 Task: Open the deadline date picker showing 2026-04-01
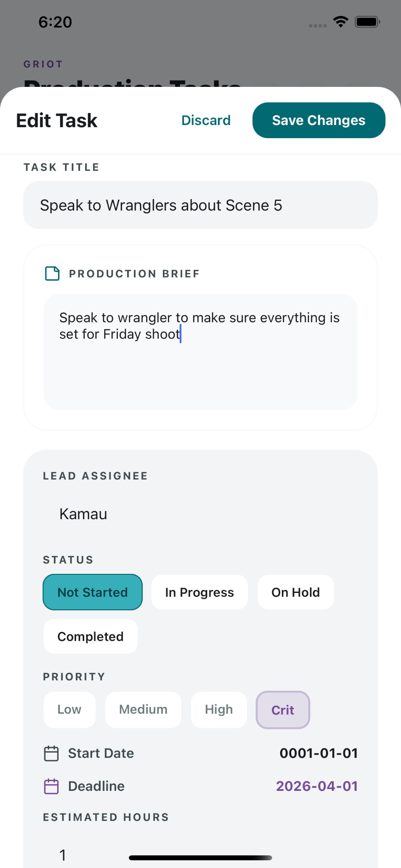317,786
